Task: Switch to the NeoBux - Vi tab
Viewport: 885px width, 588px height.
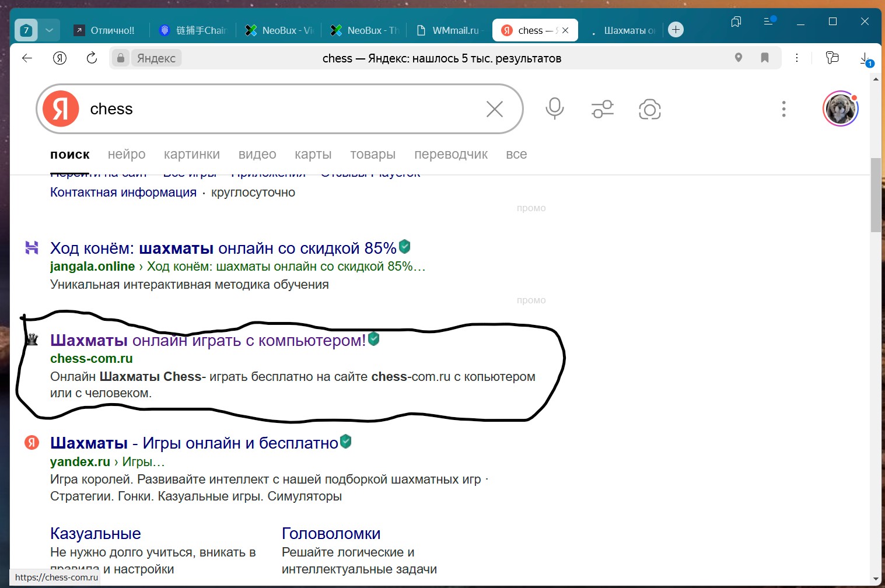Action: (x=279, y=30)
